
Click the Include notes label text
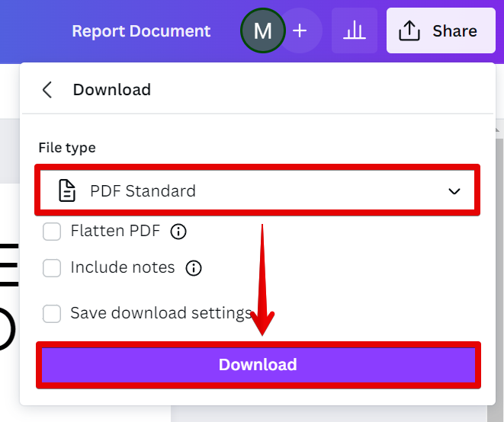click(x=123, y=267)
